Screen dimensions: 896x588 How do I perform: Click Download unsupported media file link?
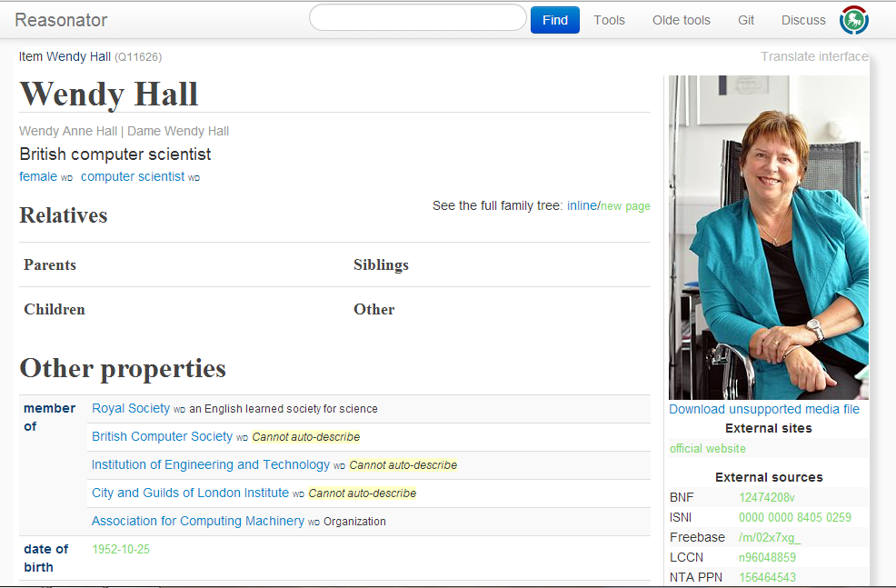click(x=764, y=409)
